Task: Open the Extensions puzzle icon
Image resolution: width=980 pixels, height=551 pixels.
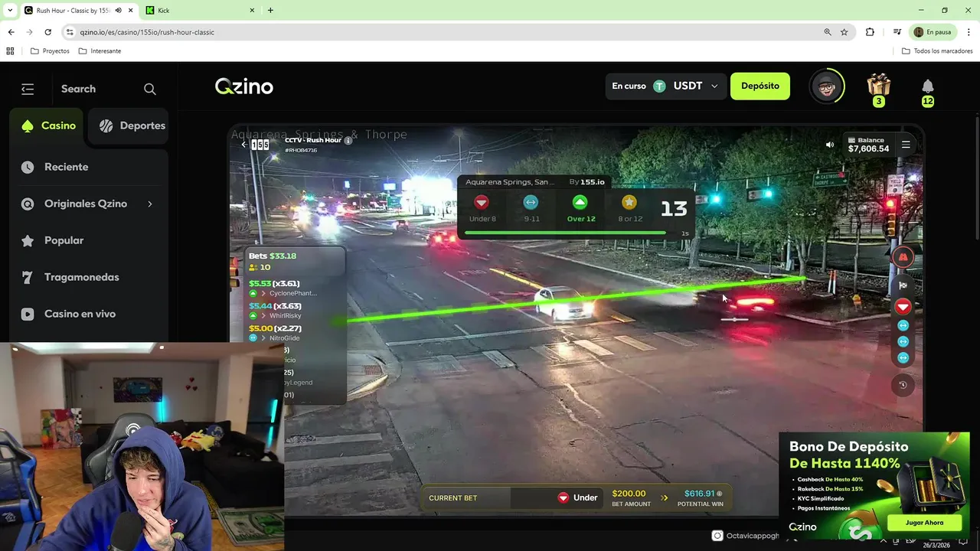Action: (870, 32)
